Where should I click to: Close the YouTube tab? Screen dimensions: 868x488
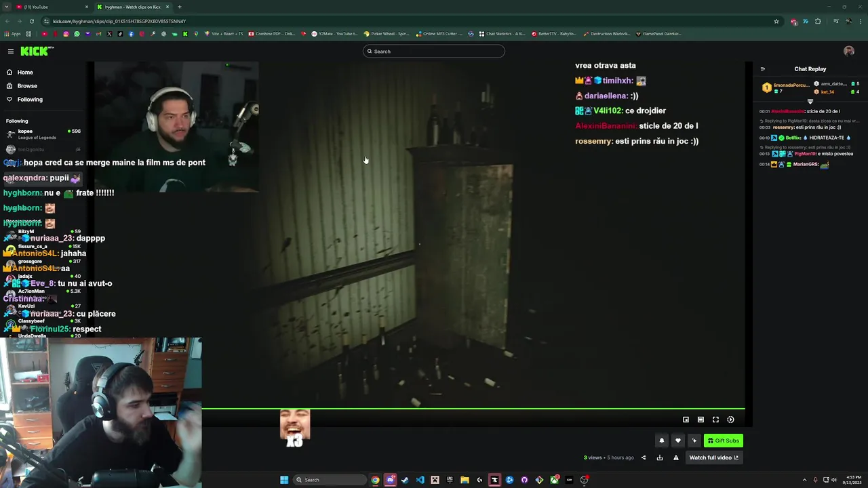(x=87, y=7)
